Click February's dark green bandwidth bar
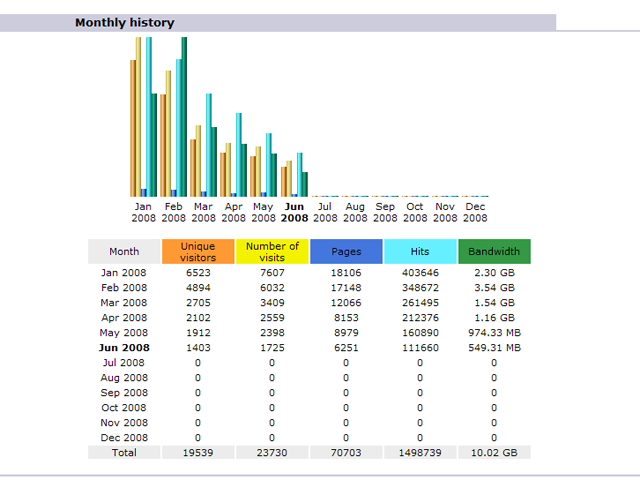Screen dimensions: 640x480 (184, 117)
